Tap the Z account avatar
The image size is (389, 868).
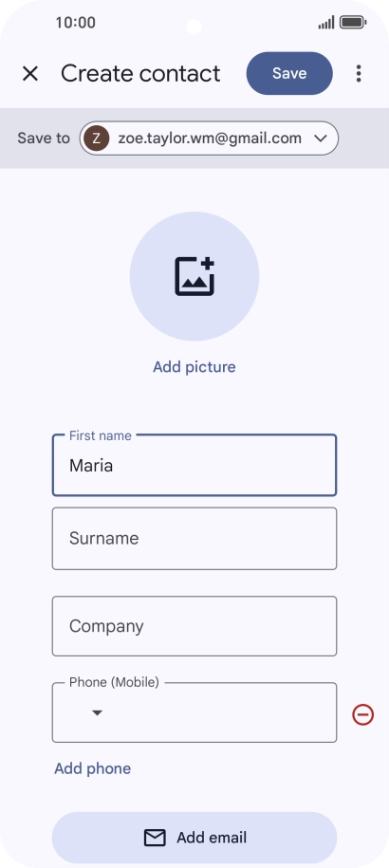(x=96, y=139)
